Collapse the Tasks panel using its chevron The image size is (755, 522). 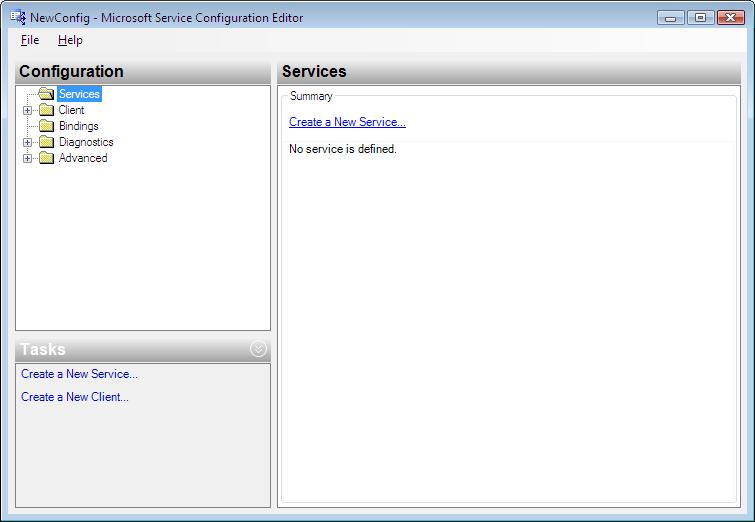click(259, 349)
